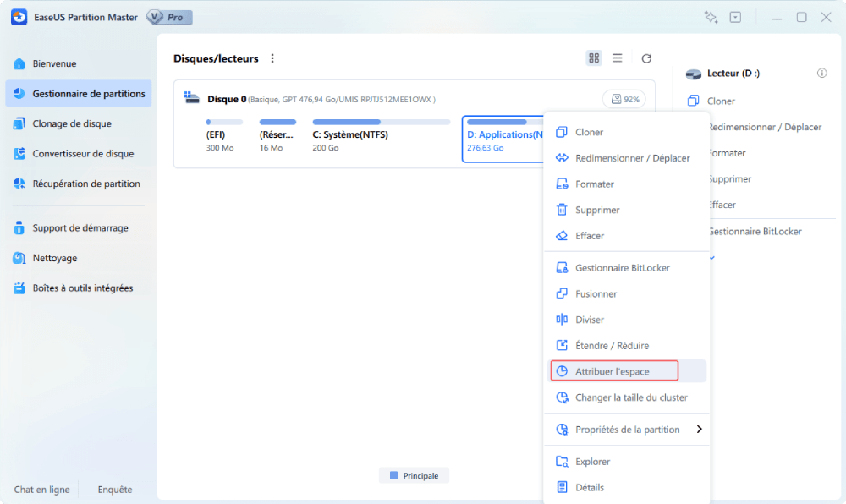The width and height of the screenshot is (846, 504).
Task: Click the Fusionner icon in context menu
Action: tap(562, 293)
